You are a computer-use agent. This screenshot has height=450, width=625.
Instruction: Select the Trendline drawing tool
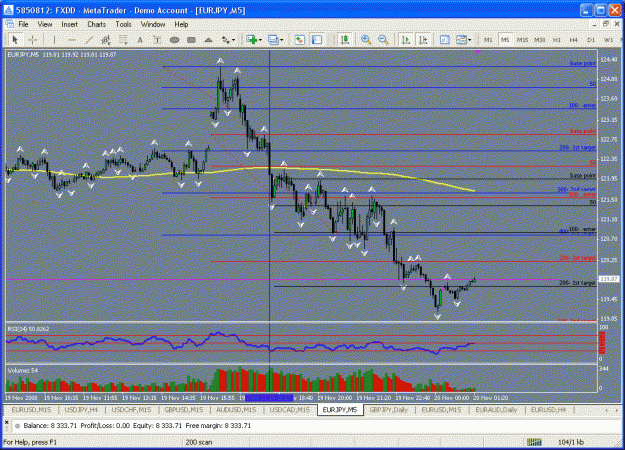tap(88, 39)
